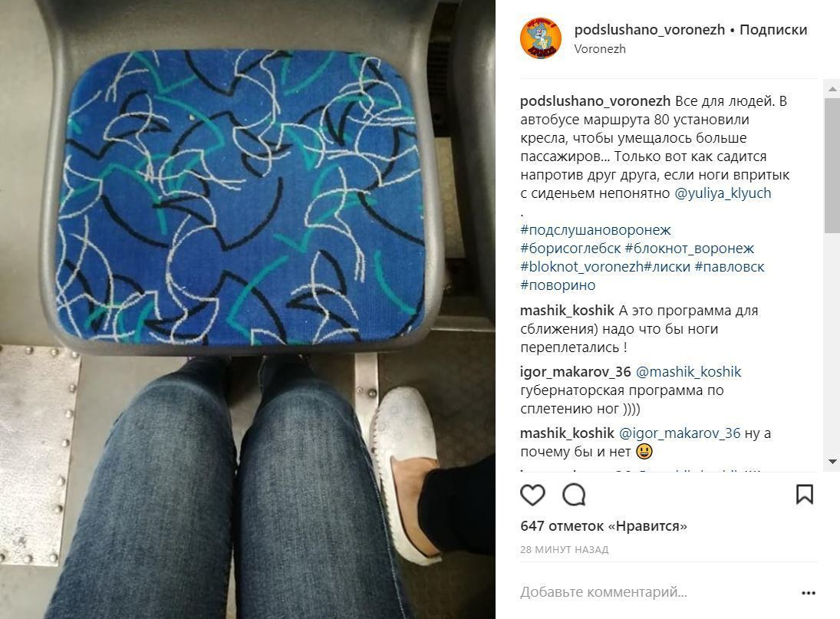
Task: Open igor_makarov_36 commenter profile
Action: [575, 372]
